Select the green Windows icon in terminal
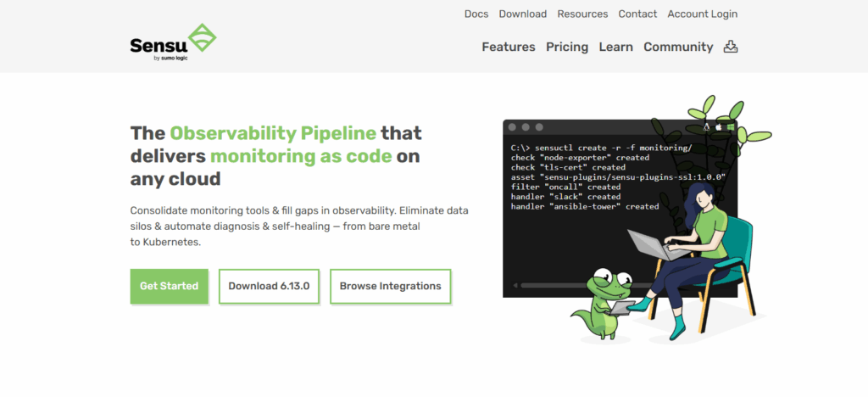Image resolution: width=868 pixels, height=397 pixels. [730, 127]
